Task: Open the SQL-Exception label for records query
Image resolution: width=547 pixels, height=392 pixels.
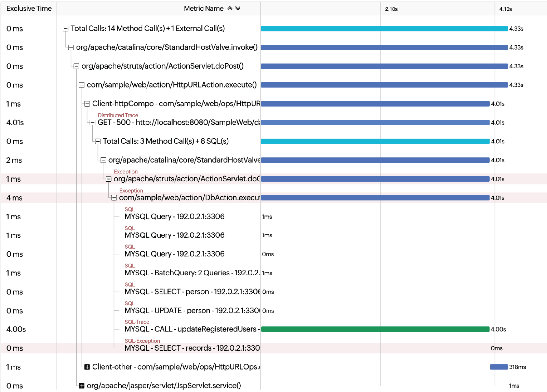Action: click(x=142, y=341)
